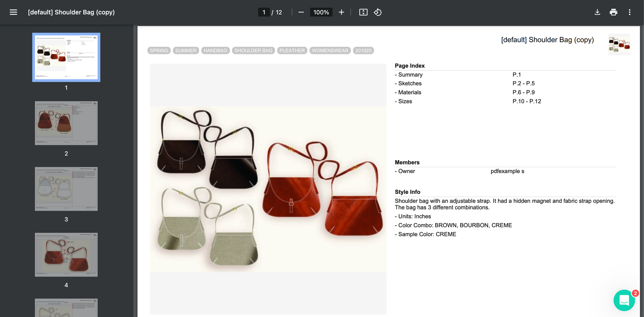The image size is (644, 317).
Task: Click the 'Style Info' heading
Action: click(407, 192)
